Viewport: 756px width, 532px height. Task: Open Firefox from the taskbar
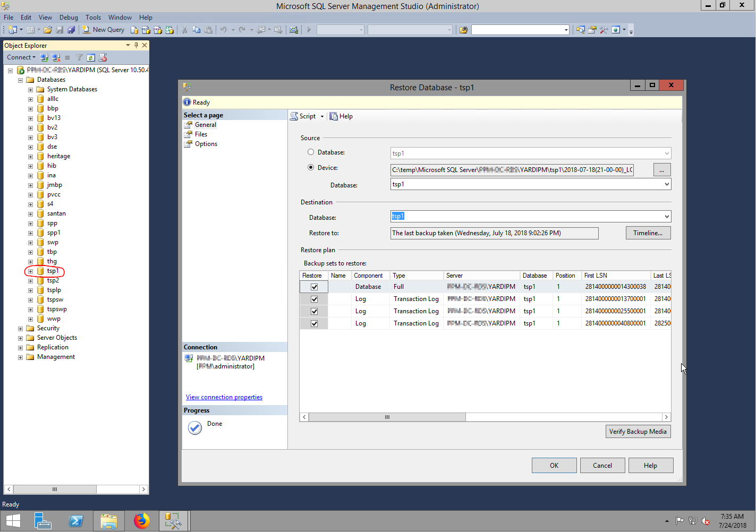coord(142,521)
